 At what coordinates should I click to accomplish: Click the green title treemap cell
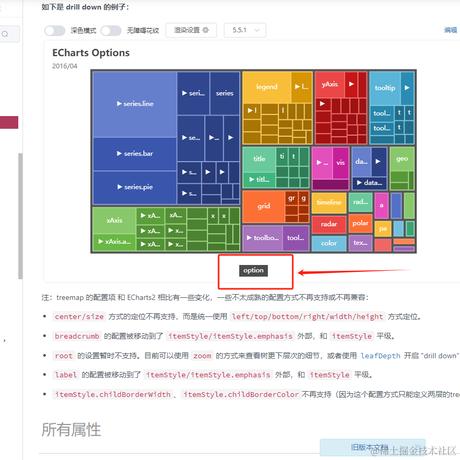(x=259, y=159)
